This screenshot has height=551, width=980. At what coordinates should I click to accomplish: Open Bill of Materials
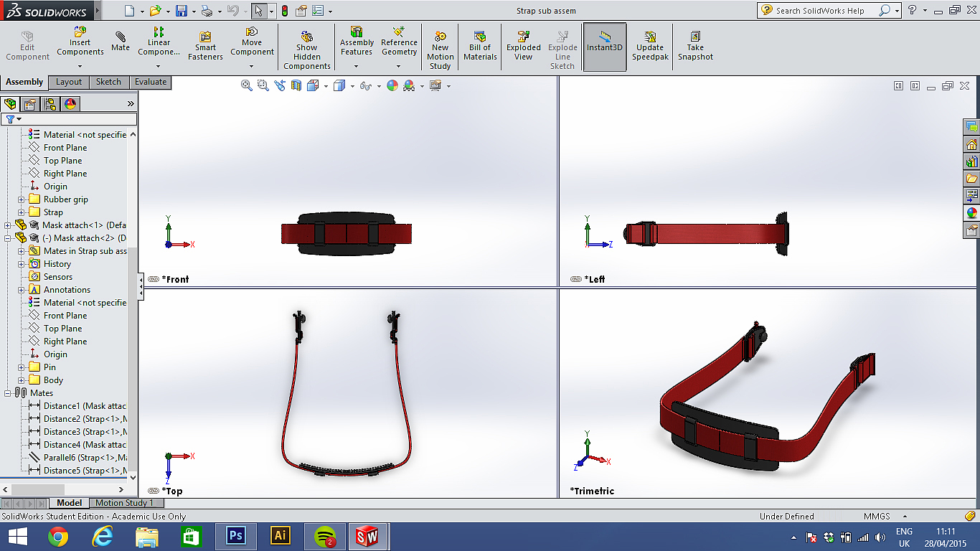(480, 45)
